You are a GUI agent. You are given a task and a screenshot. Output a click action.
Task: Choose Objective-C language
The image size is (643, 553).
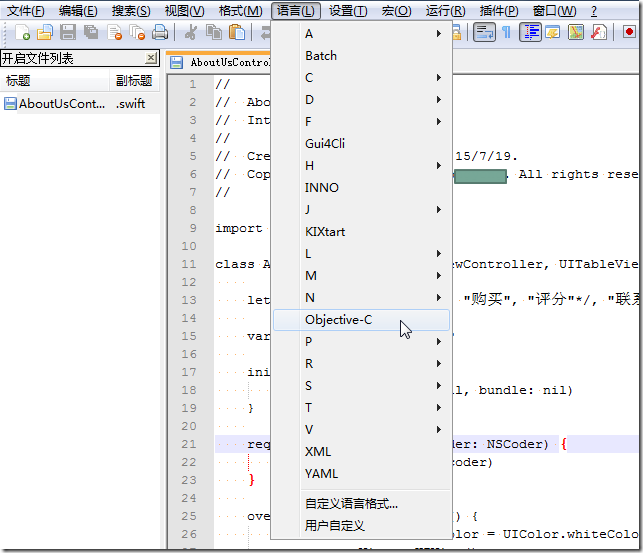pos(361,320)
